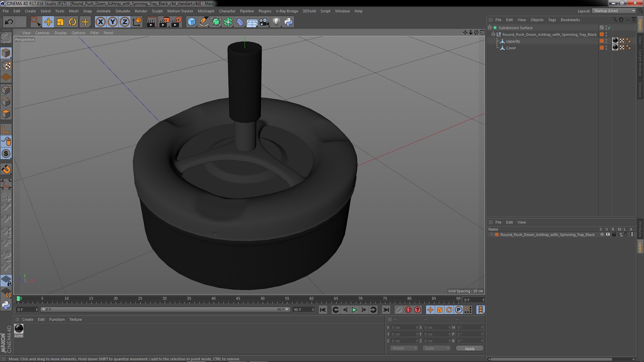Toggle X axis lock

[x=100, y=22]
